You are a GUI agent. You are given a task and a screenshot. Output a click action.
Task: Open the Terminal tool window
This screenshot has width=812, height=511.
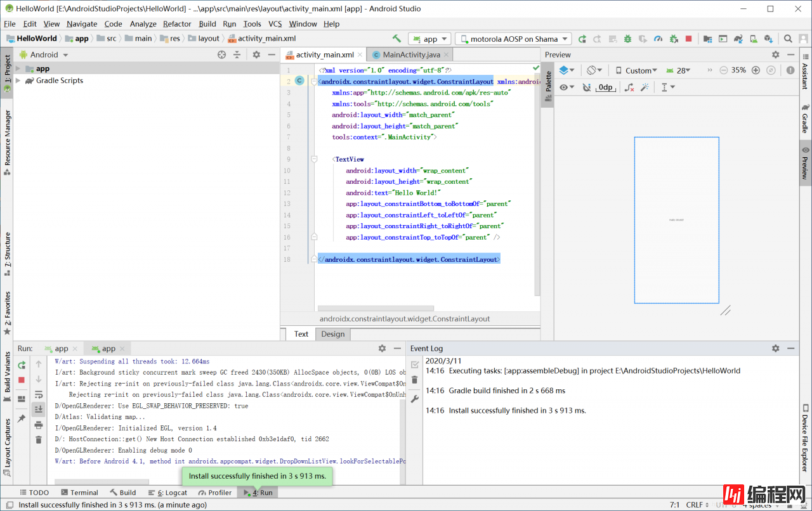(x=79, y=493)
